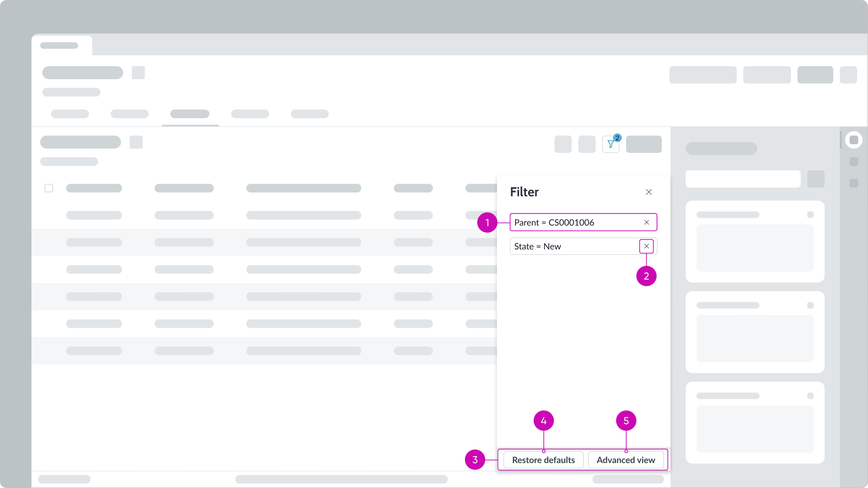Click the annotation marker numbered 3
The image size is (868, 488).
(x=475, y=460)
